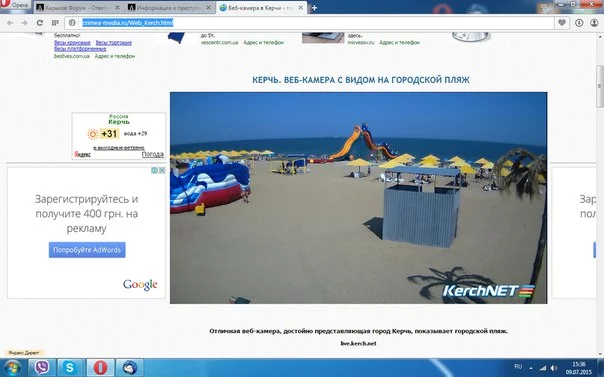Click the sun weather icon in widget
Viewport: 604px width, 377px height.
coord(92,134)
